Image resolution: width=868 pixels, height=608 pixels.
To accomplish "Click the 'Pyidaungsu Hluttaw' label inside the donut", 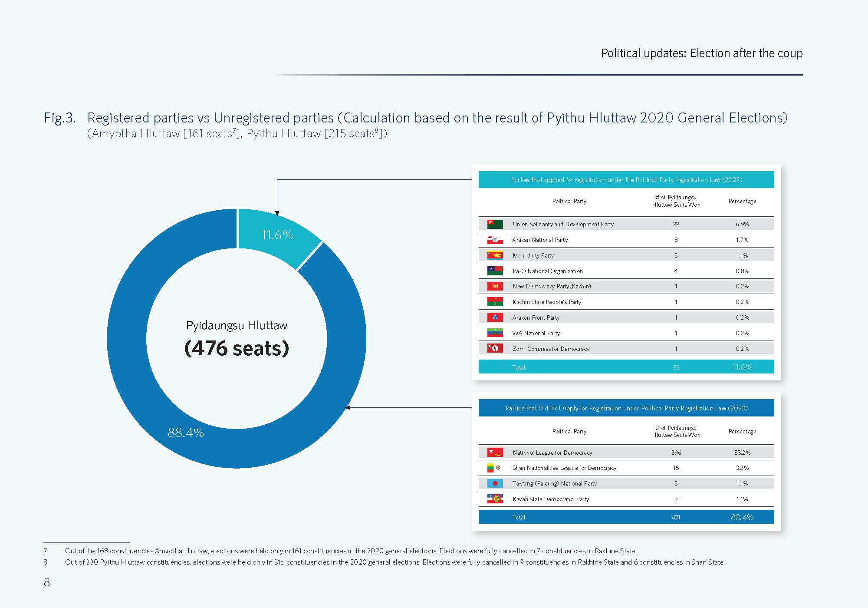I will (x=237, y=325).
